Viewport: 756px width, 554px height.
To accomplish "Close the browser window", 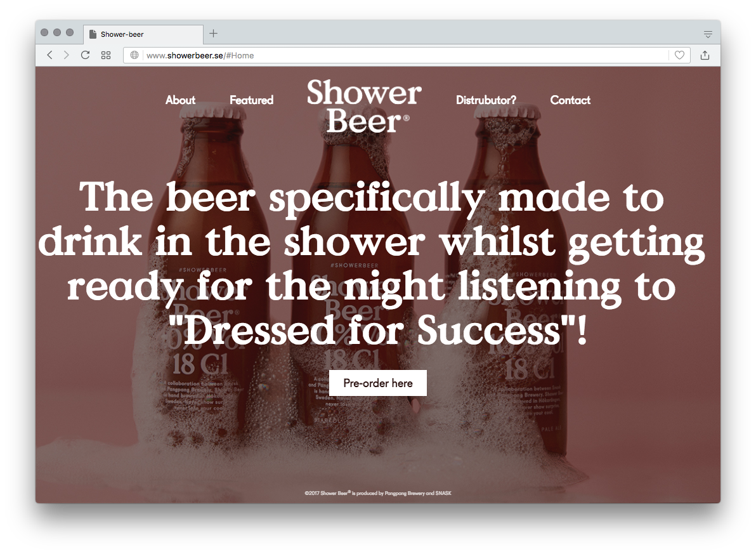I will (44, 32).
